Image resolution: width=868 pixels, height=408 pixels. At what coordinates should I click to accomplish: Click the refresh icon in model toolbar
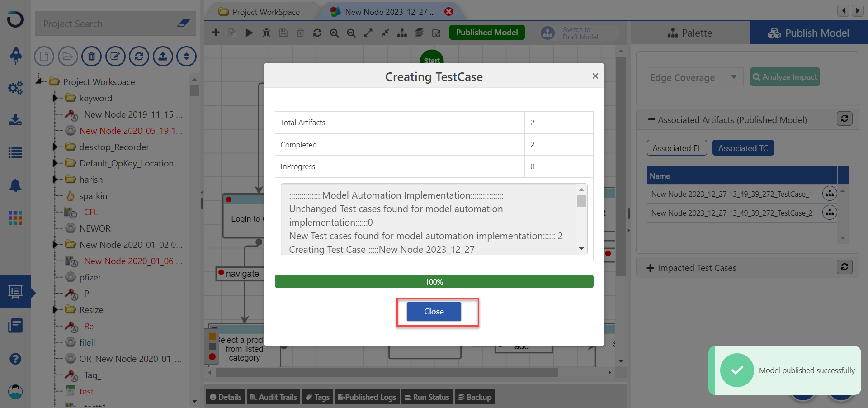tap(317, 33)
